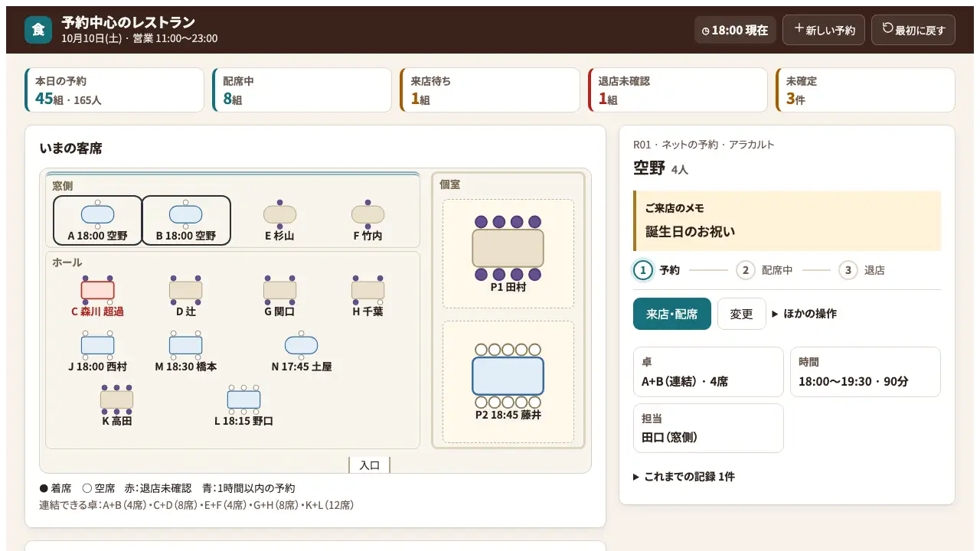Expand これまでの記録 1件 history

click(684, 477)
